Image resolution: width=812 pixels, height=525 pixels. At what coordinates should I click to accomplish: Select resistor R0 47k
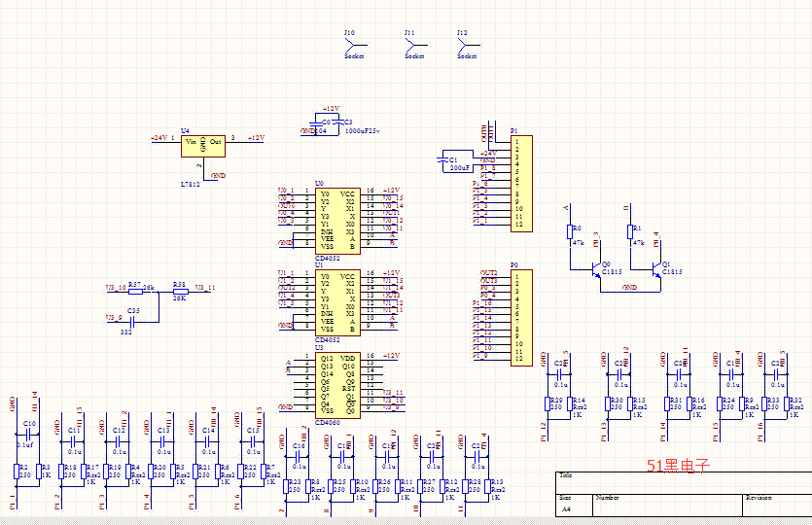click(x=570, y=231)
